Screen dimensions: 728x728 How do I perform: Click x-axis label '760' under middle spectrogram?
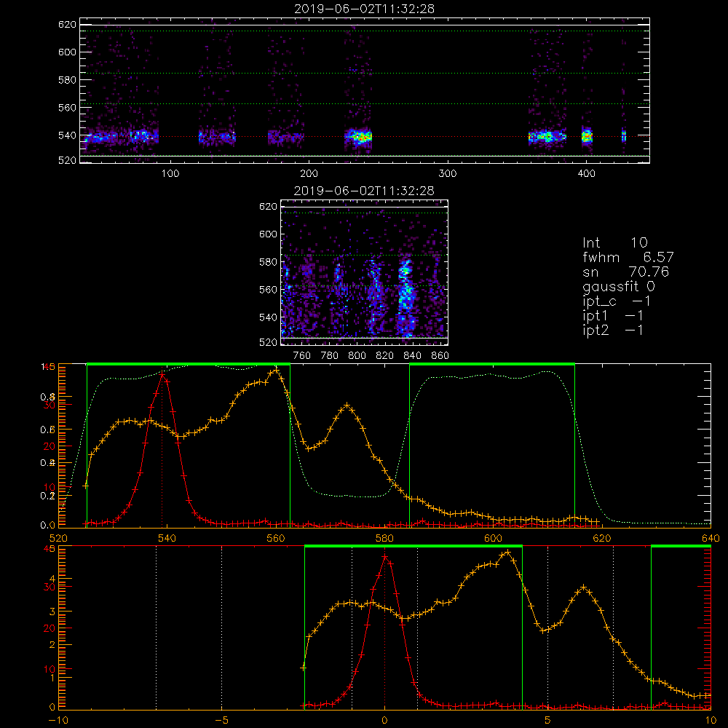pyautogui.click(x=302, y=356)
